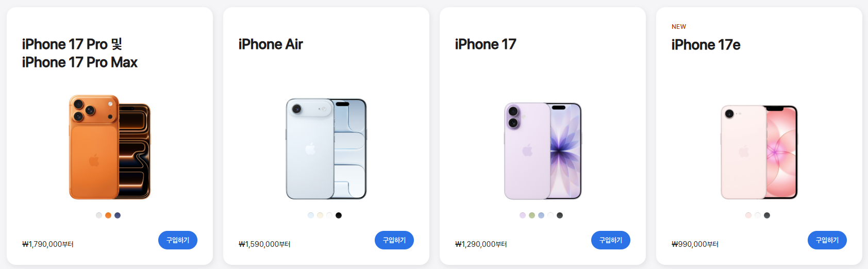Choose the orange iPhone 17 Pro color
The height and width of the screenshot is (269, 868).
[108, 215]
